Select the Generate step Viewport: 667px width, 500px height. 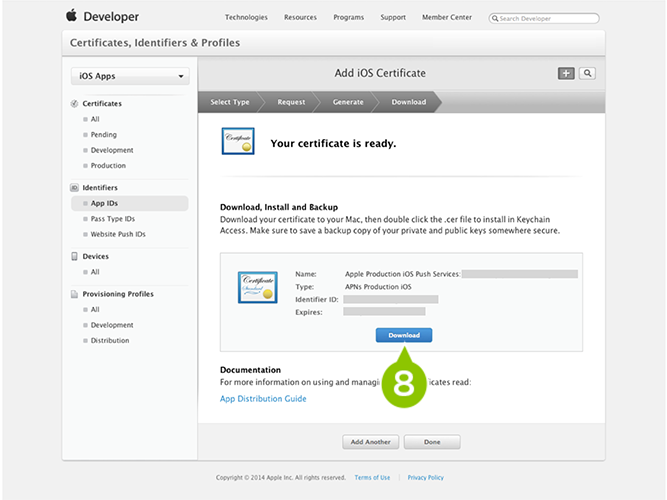tap(348, 102)
